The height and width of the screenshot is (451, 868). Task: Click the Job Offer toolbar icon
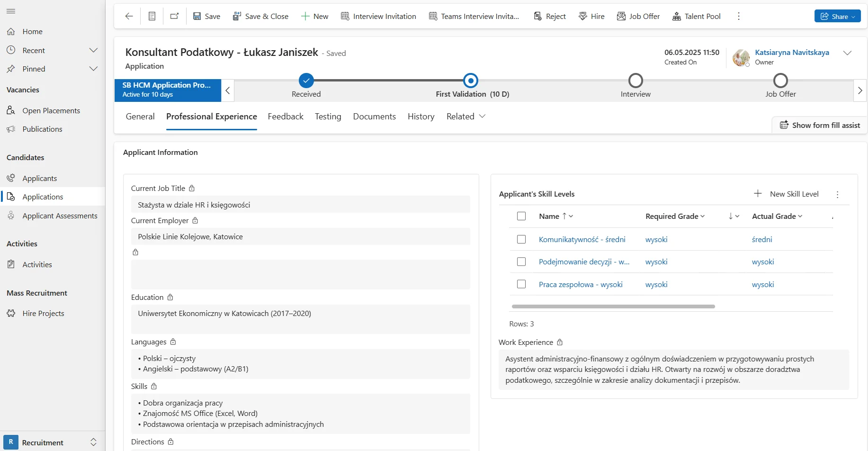pyautogui.click(x=621, y=16)
